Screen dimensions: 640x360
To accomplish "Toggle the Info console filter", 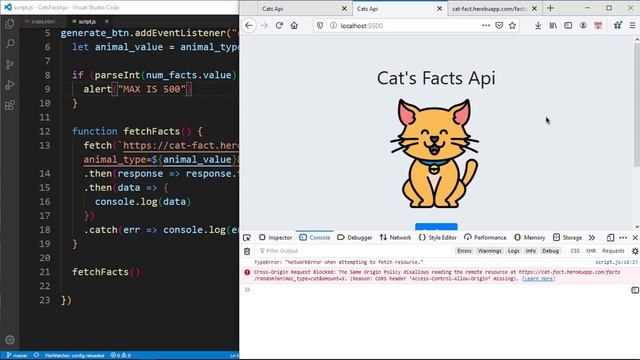I will point(531,251).
